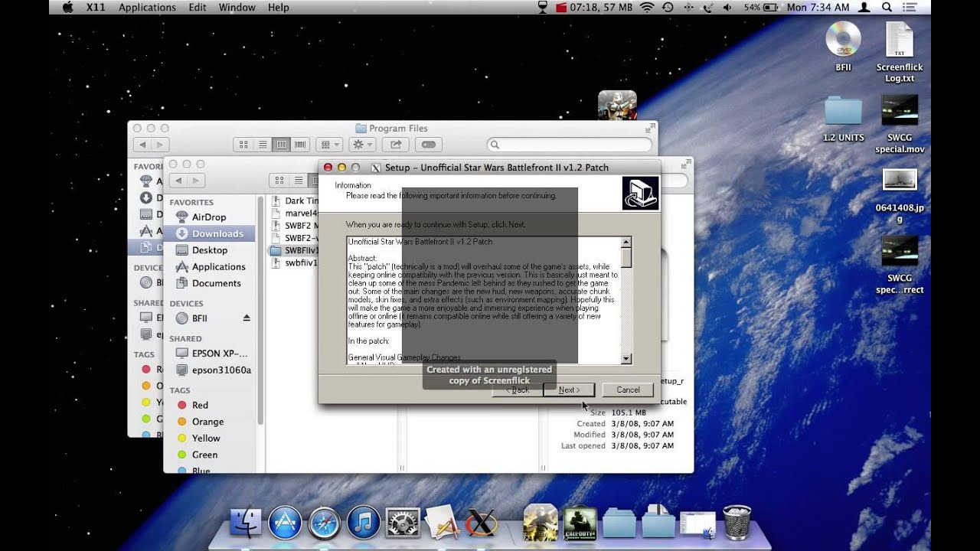Open the Window menu
Viewport: 980px width, 551px height.
237,7
